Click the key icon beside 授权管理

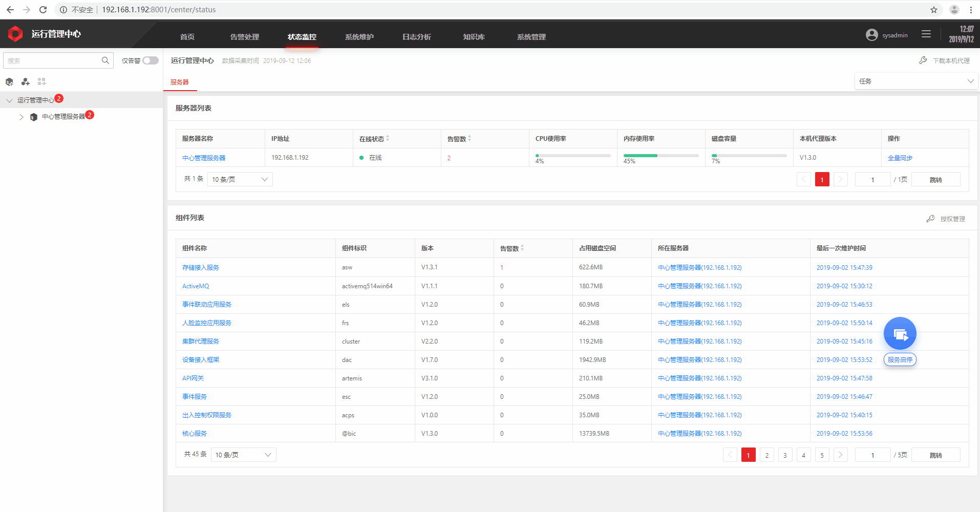(930, 219)
